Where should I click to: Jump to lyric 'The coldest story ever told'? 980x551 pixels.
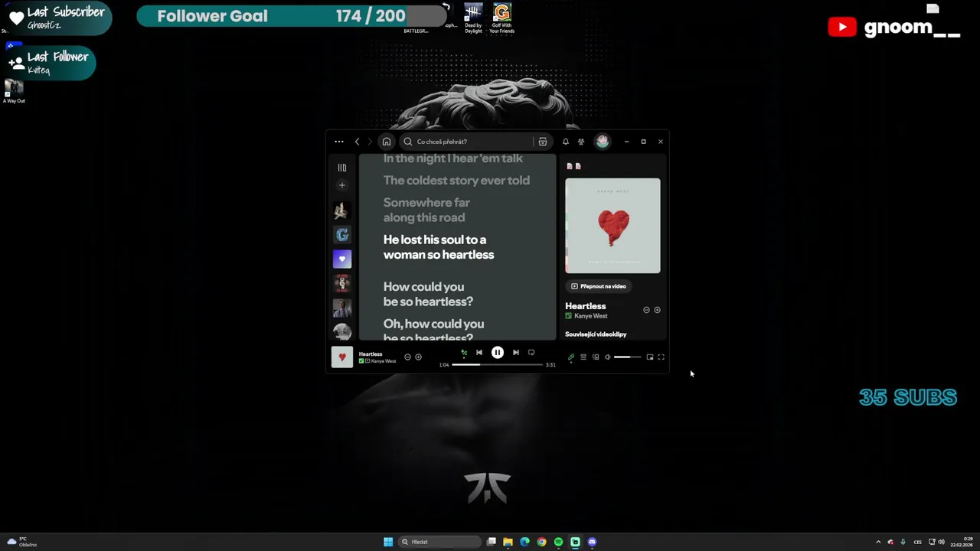tap(456, 181)
